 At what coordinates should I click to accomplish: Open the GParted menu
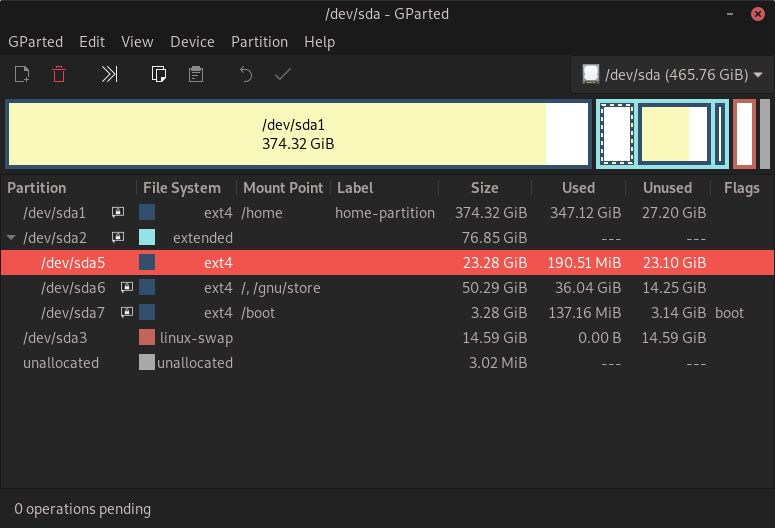tap(35, 42)
